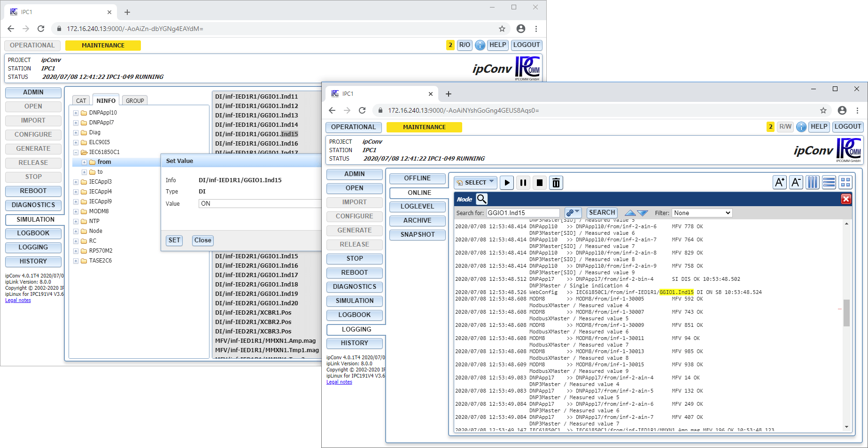Expand the Diag tree node
The width and height of the screenshot is (868, 448).
76,133
